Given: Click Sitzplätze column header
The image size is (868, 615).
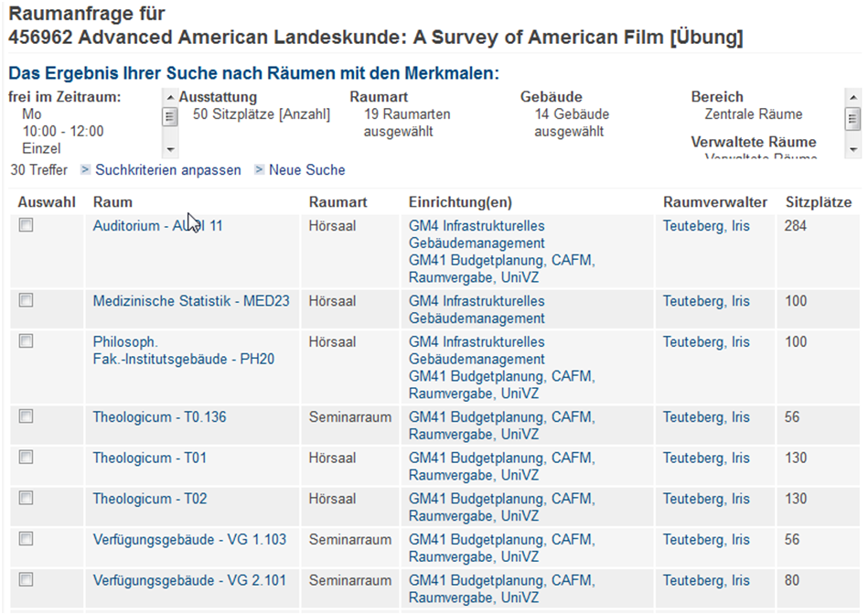Looking at the screenshot, I should coord(818,202).
